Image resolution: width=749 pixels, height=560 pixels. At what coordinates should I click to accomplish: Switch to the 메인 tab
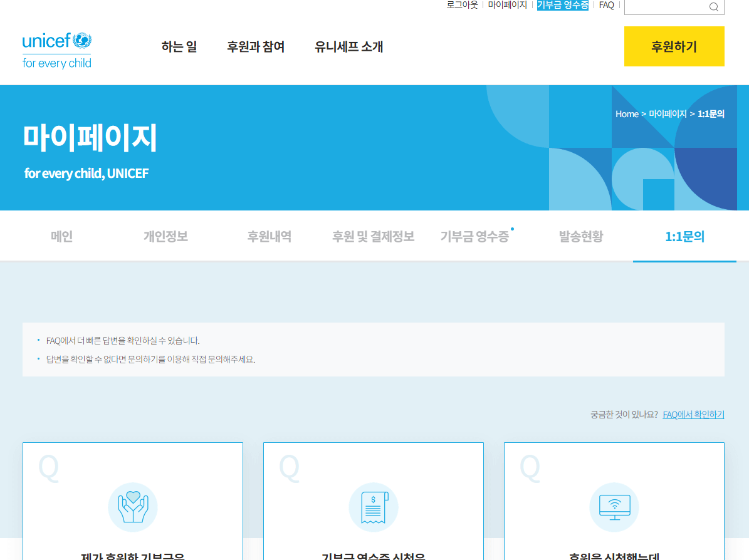tap(60, 236)
